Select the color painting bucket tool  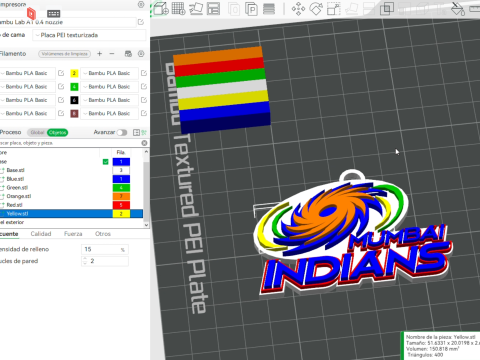click(458, 9)
